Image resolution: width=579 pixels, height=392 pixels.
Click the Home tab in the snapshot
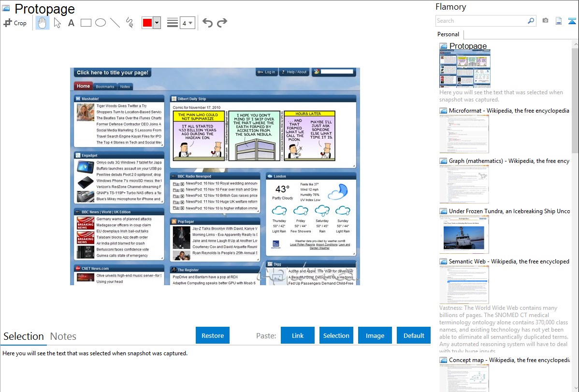[x=83, y=86]
